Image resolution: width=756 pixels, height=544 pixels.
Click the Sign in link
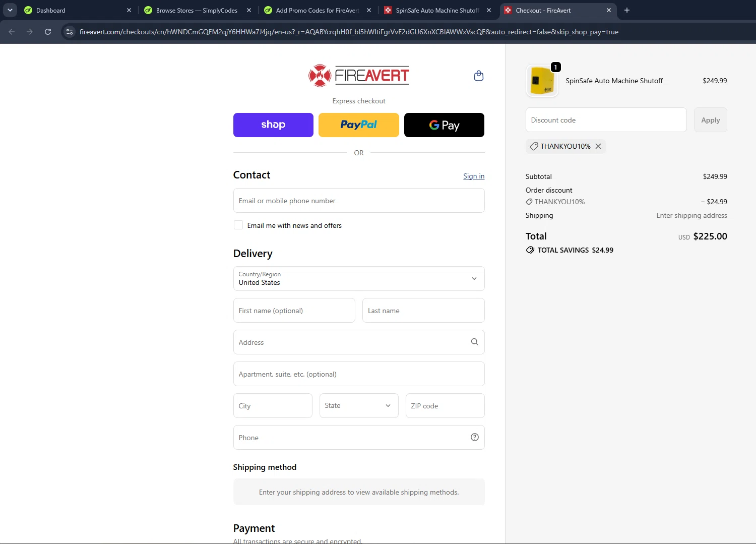(474, 176)
